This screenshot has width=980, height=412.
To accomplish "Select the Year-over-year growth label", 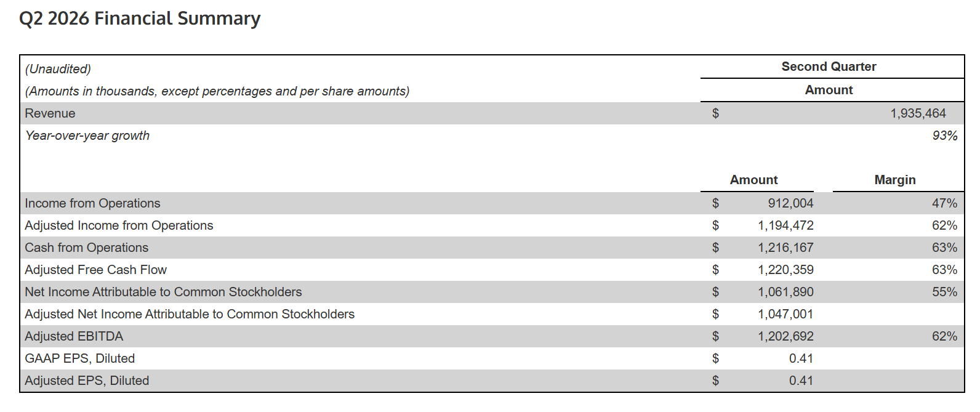I will pyautogui.click(x=87, y=135).
